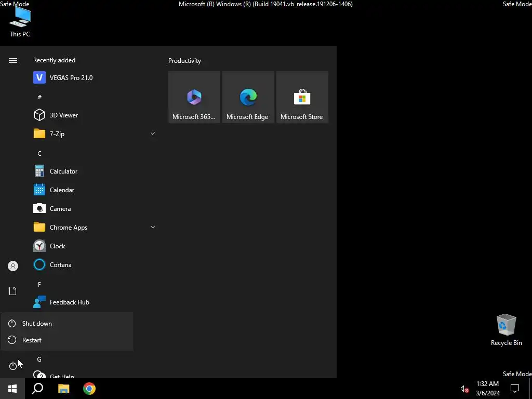
Task: Click the user account icon
Action: tap(13, 266)
